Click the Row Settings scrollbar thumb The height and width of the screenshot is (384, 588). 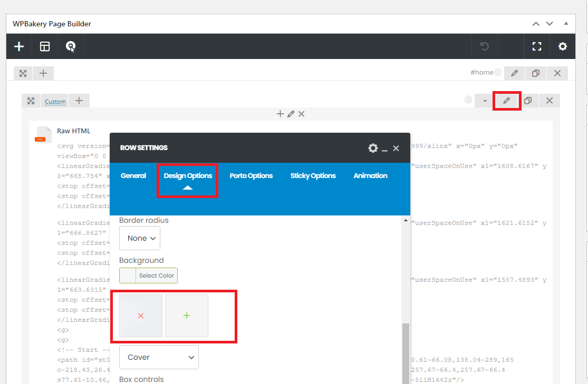(x=406, y=353)
